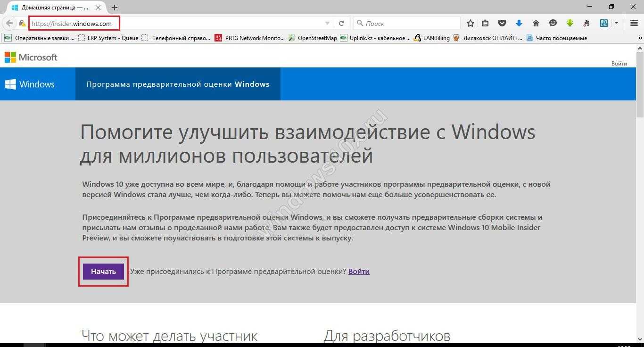The image size is (644, 347).
Task: Click the heading Что может делать участник
Action: (170, 336)
